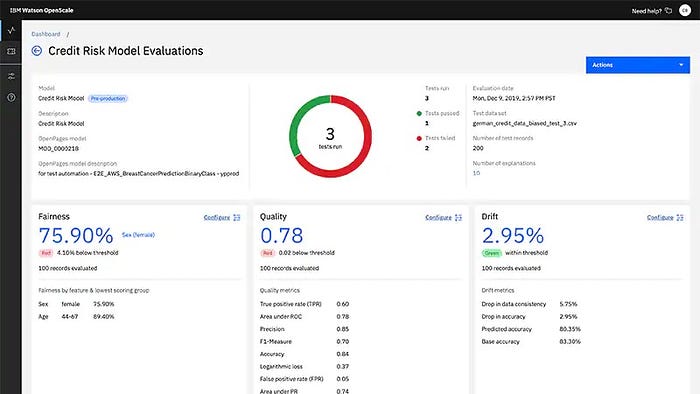This screenshot has width=700, height=394.
Task: Click Drop in data consistency metric
Action: click(x=529, y=304)
